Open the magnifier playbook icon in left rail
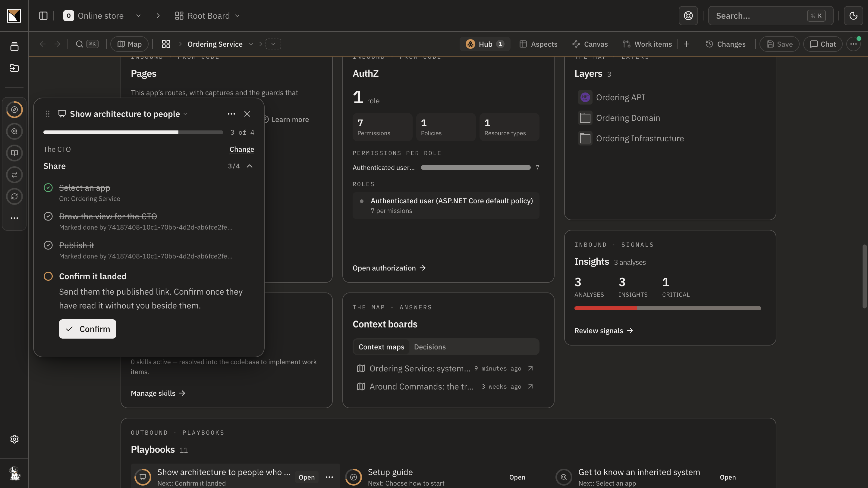Viewport: 868px width, 488px height. click(14, 131)
